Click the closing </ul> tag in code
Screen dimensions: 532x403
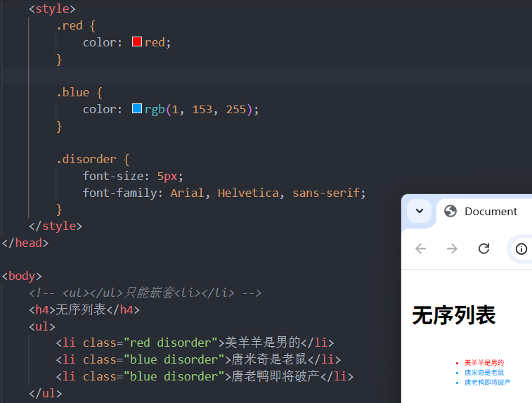click(x=46, y=393)
